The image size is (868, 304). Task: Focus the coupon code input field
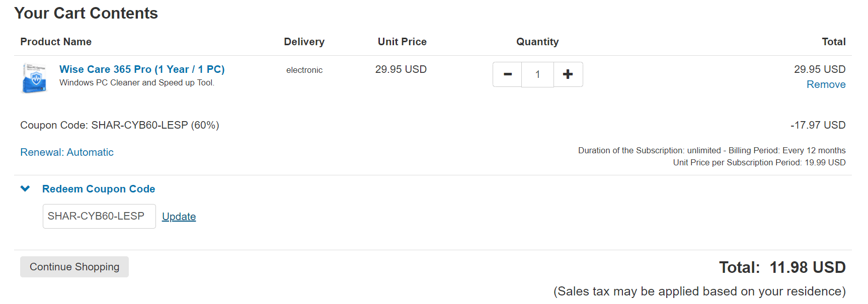99,216
